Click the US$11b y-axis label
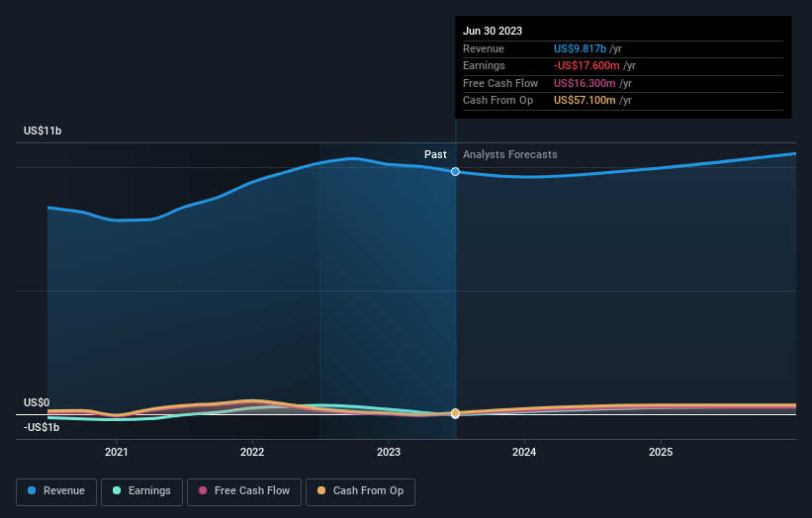The height and width of the screenshot is (518, 812). pyautogui.click(x=43, y=130)
